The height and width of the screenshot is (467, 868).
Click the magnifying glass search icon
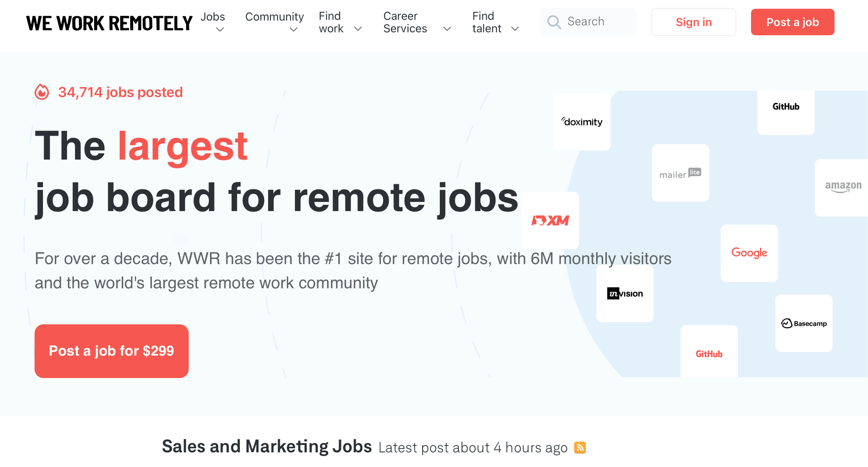tap(554, 22)
